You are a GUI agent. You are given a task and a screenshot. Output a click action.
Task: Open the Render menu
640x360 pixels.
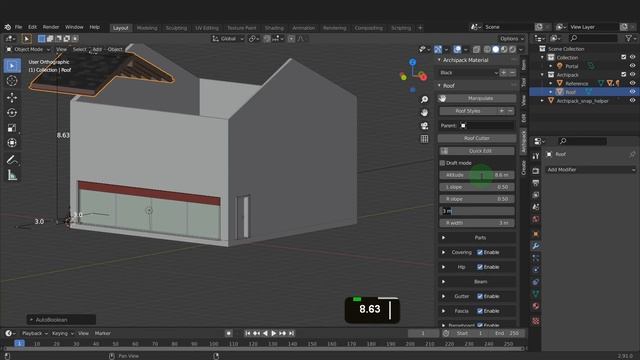coord(51,27)
